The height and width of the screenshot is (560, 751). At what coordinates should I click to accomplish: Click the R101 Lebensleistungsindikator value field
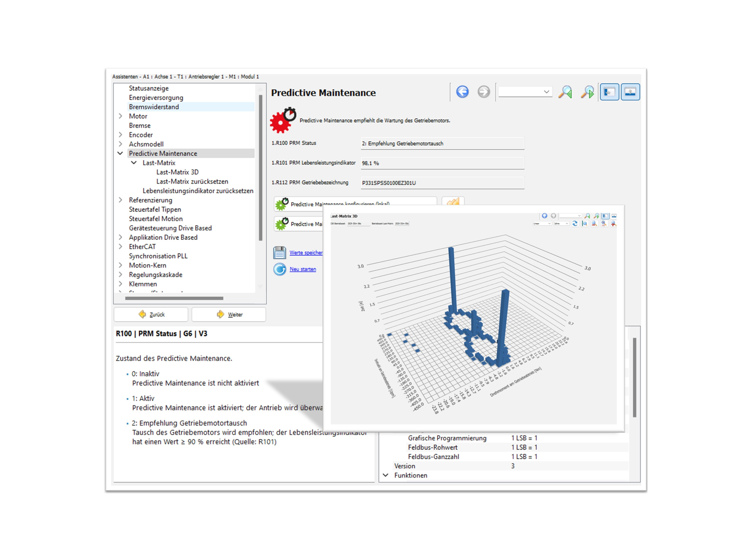442,163
